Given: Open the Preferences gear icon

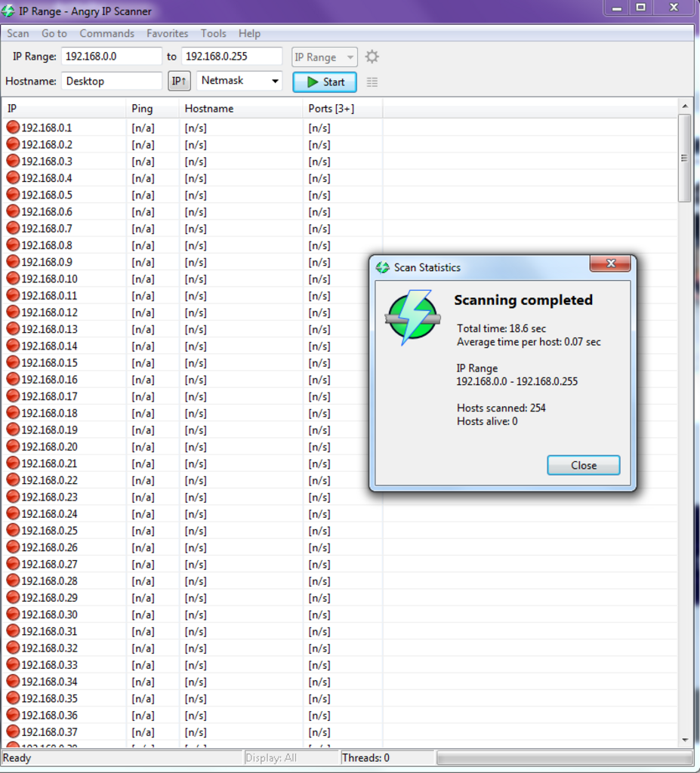Looking at the screenshot, I should point(372,57).
